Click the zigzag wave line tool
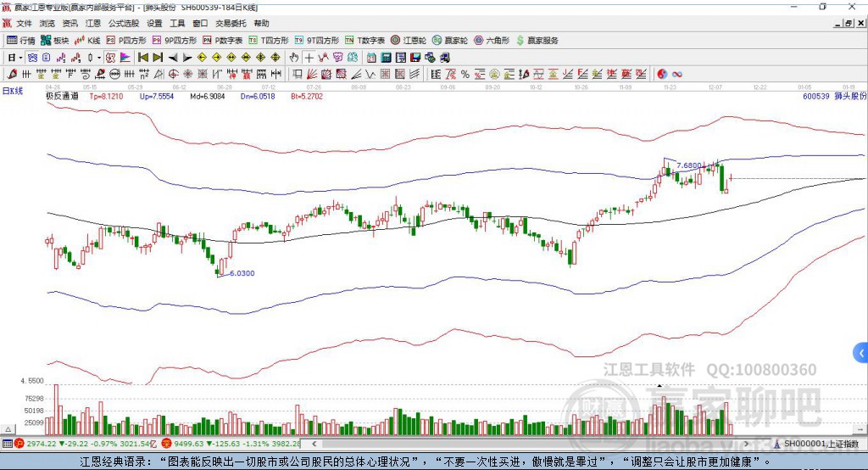 coord(370,74)
